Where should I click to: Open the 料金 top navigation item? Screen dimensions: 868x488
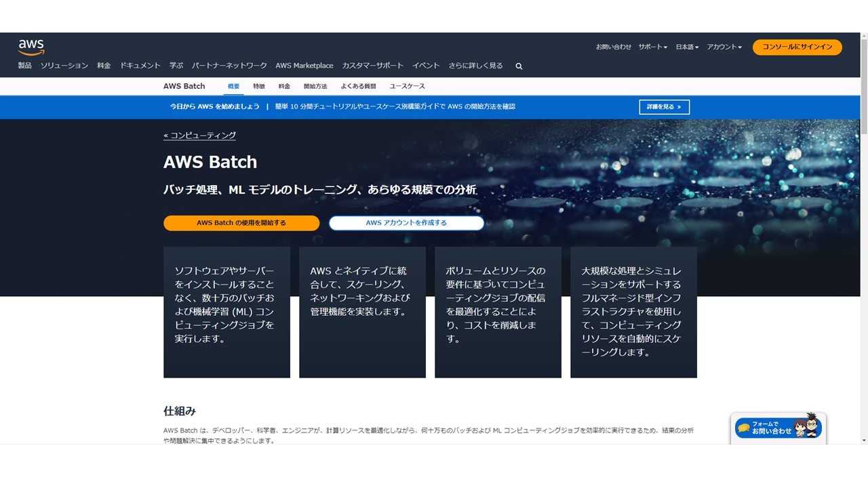(104, 66)
